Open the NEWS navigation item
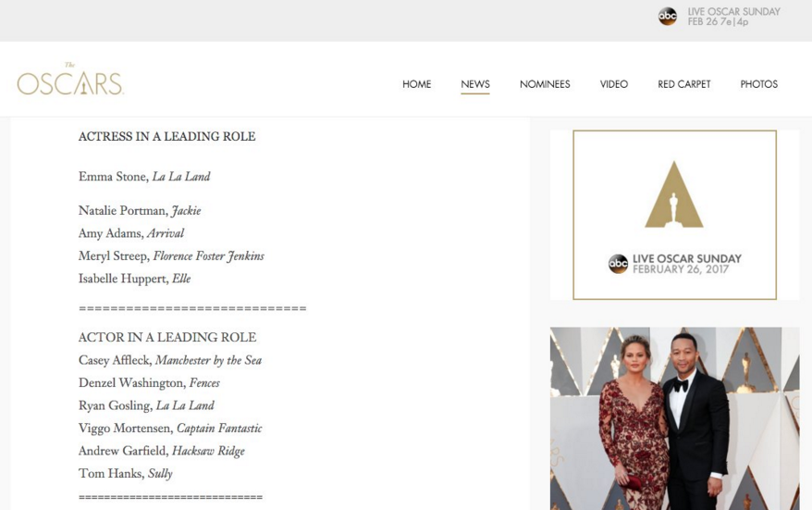Image resolution: width=812 pixels, height=510 pixels. [x=475, y=84]
